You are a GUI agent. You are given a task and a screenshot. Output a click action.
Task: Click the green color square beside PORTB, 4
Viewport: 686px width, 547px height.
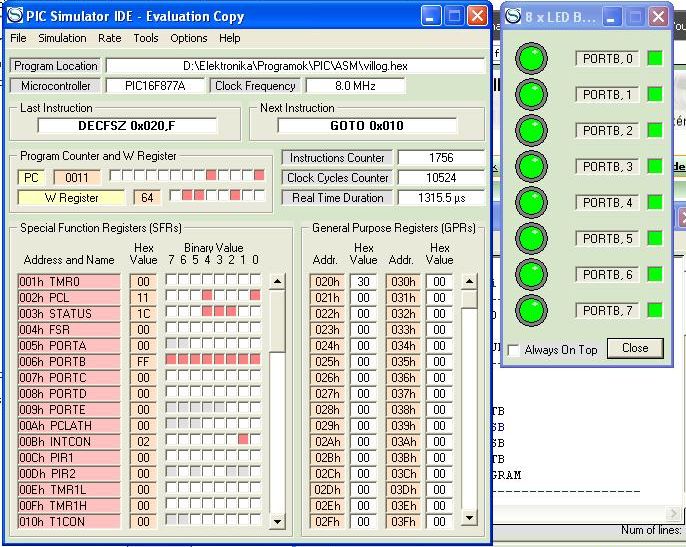pos(655,202)
